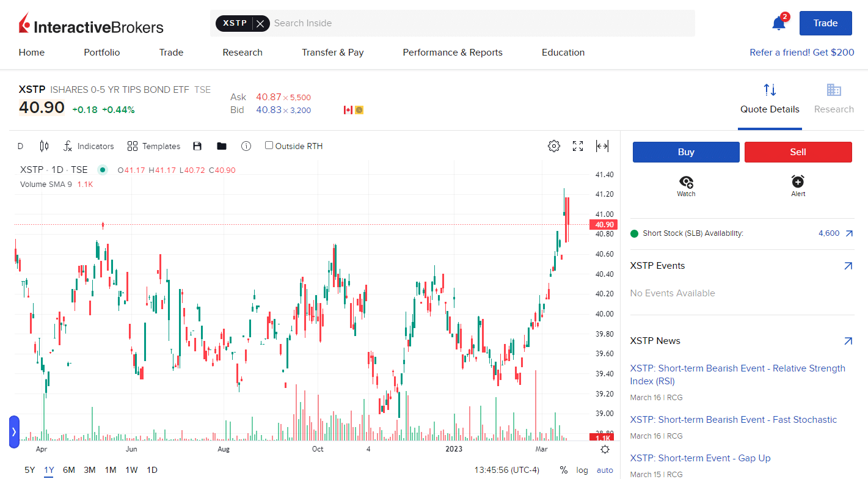Click the Ask price 40.87
This screenshot has height=479, width=868.
(x=268, y=97)
